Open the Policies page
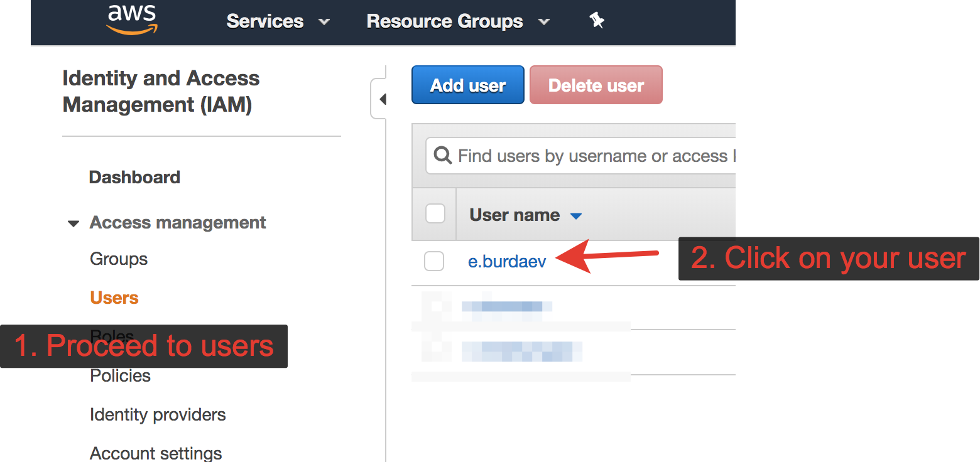 click(121, 375)
